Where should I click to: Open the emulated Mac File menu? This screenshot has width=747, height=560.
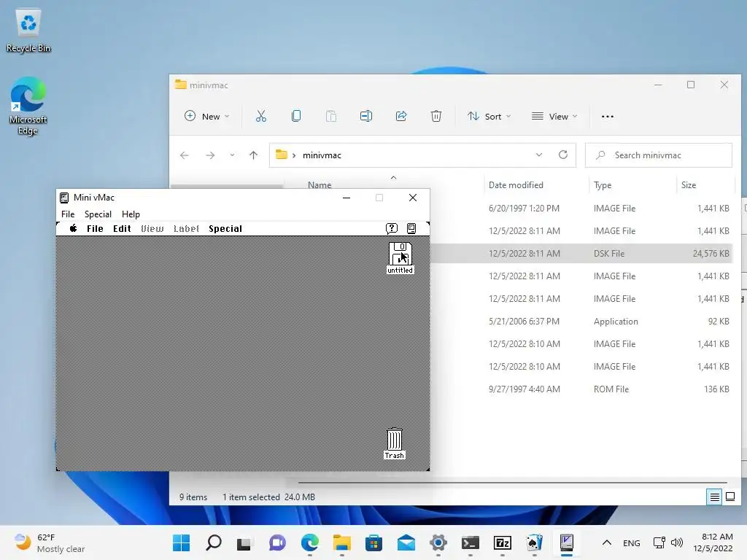click(95, 228)
